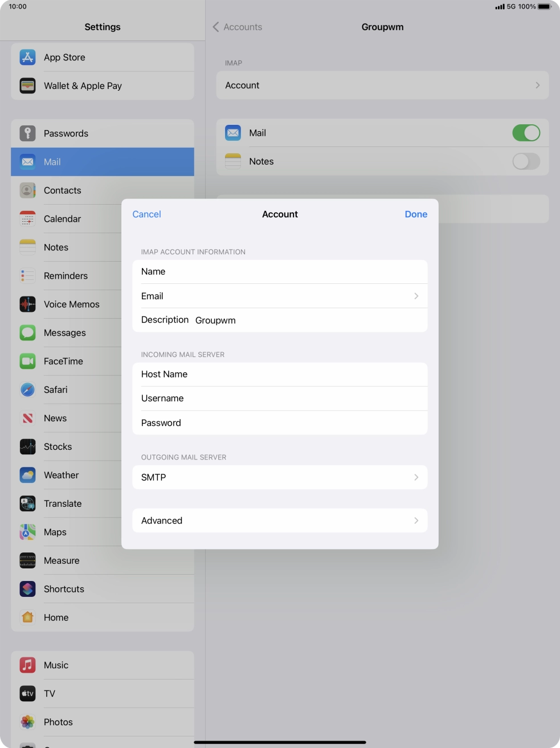This screenshot has height=748, width=560.
Task: Tap the App Store icon in sidebar
Action: click(27, 57)
